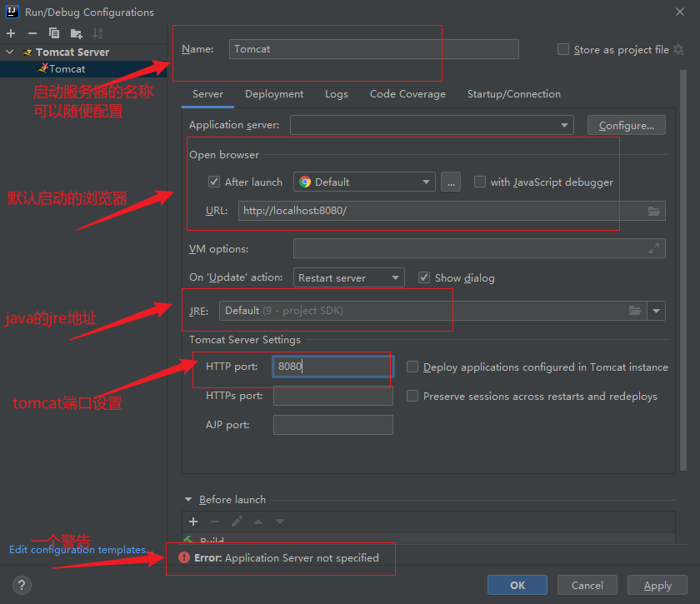
Task: Click the settings panel vertical scrollbar
Action: pyautogui.click(x=683, y=270)
